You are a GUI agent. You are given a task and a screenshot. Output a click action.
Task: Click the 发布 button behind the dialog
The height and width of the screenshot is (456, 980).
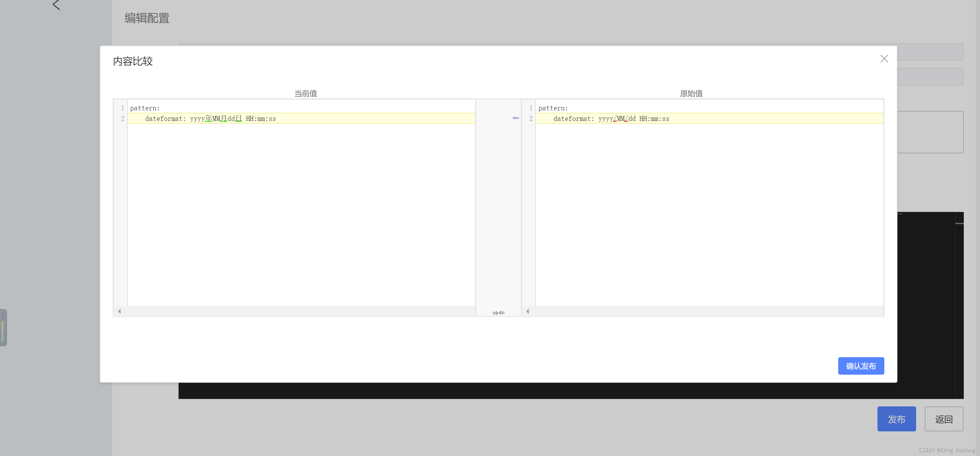896,419
